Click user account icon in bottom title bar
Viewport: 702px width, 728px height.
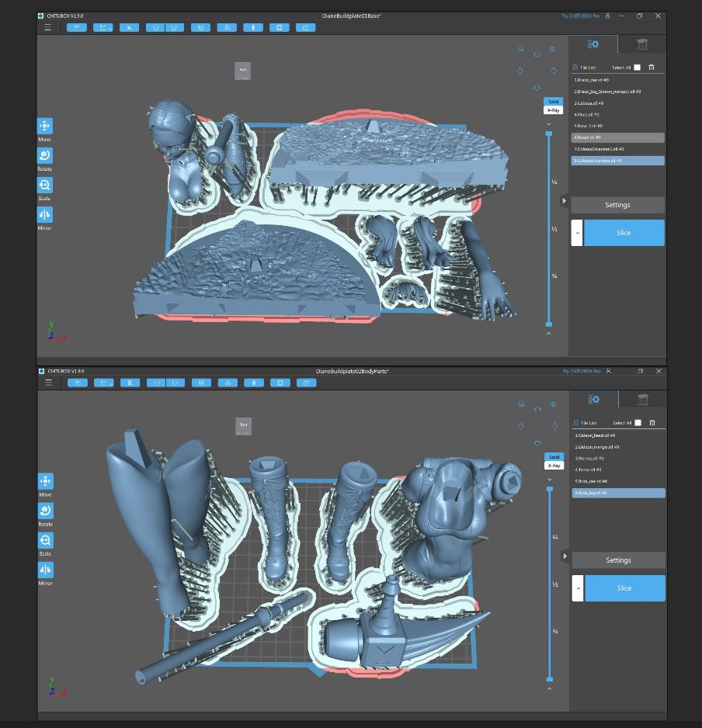tap(609, 371)
